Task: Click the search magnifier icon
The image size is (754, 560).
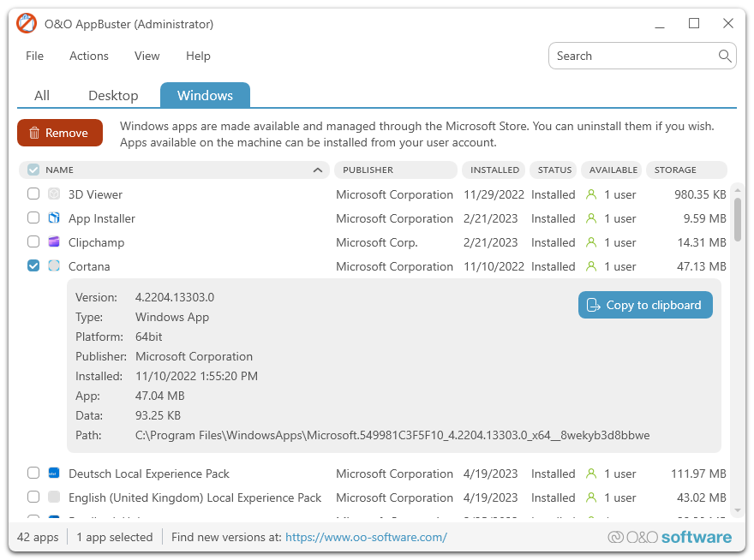Action: (x=725, y=56)
